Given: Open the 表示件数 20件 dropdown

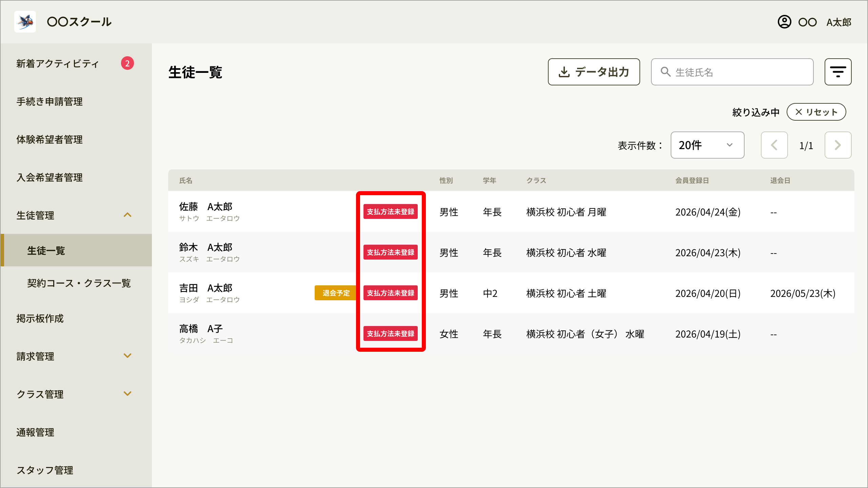Looking at the screenshot, I should [x=707, y=145].
